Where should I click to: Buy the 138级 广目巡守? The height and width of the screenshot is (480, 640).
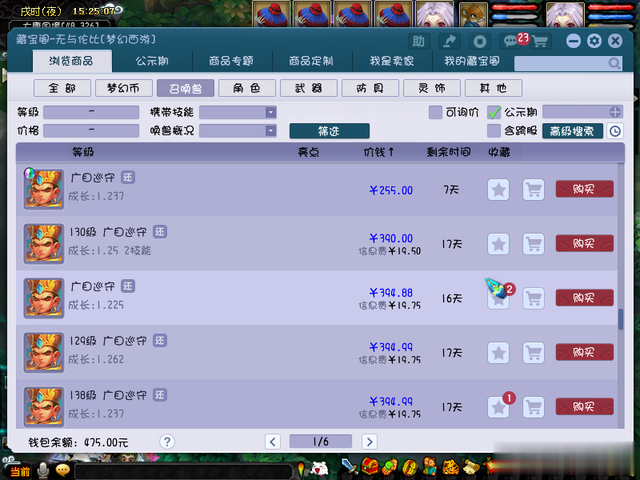click(584, 407)
